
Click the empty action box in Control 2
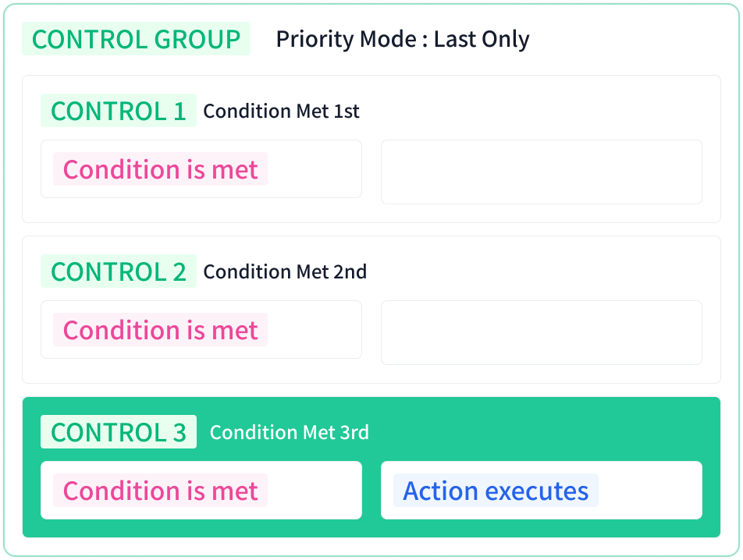pyautogui.click(x=542, y=333)
